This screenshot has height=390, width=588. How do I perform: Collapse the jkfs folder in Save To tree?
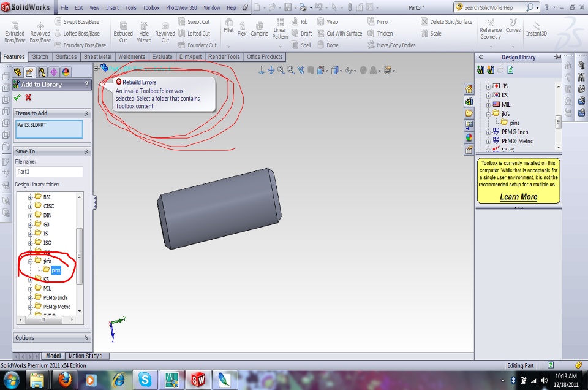pyautogui.click(x=31, y=261)
